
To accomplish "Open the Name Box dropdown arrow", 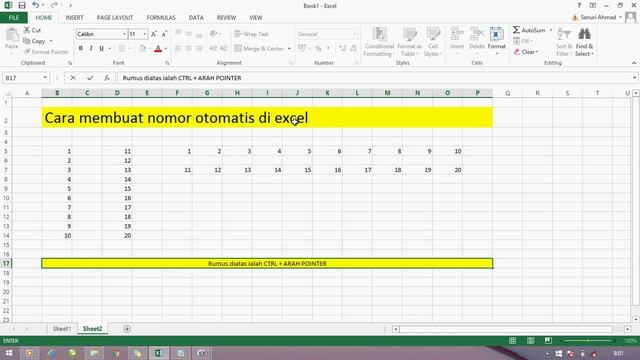I will point(45,78).
